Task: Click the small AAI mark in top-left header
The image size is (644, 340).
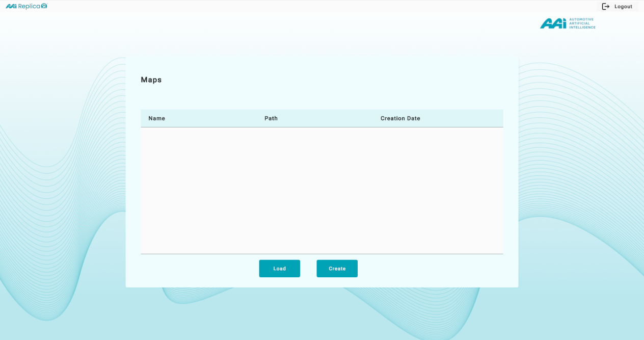Action: click(x=11, y=6)
